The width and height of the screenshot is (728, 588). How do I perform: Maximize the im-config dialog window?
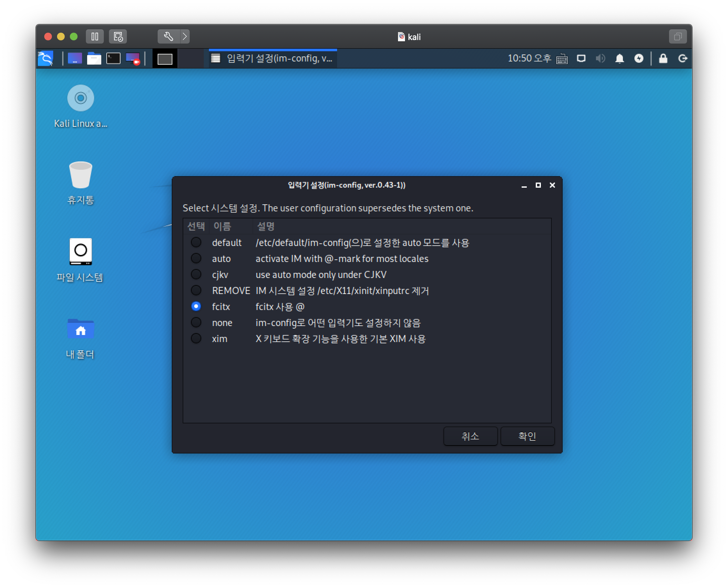538,185
